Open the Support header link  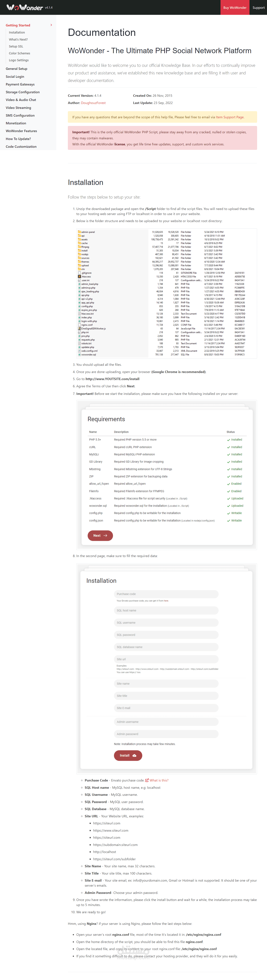coord(258,8)
